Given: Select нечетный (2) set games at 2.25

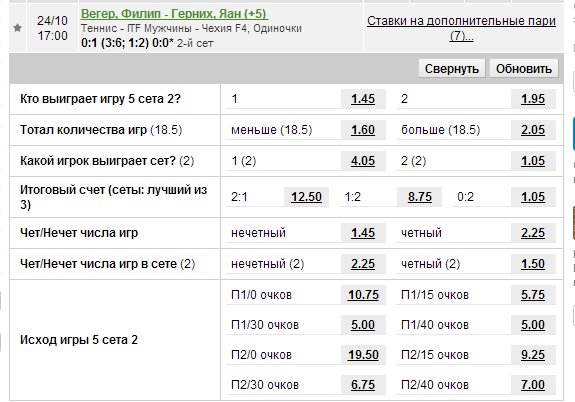Looking at the screenshot, I should pos(363,264).
